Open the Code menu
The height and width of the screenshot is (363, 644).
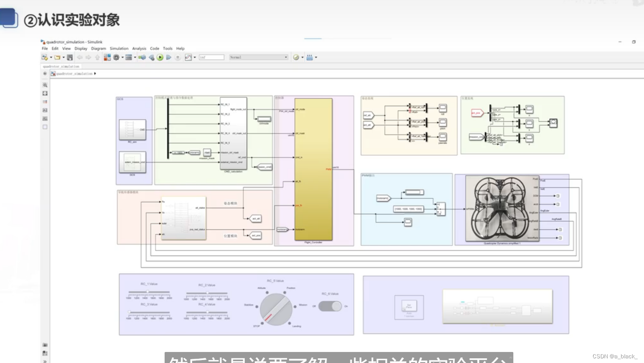click(x=154, y=48)
